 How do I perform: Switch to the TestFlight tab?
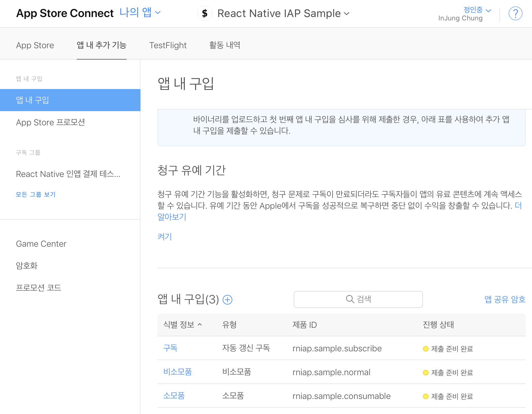168,45
